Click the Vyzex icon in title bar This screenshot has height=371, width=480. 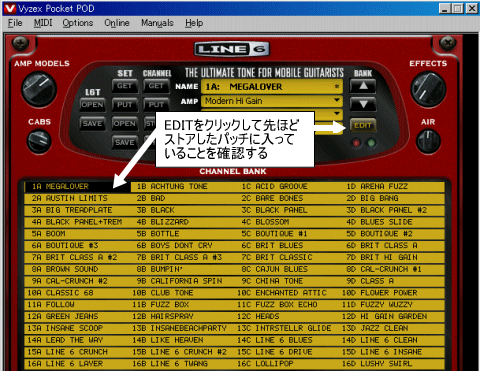[x=10, y=8]
